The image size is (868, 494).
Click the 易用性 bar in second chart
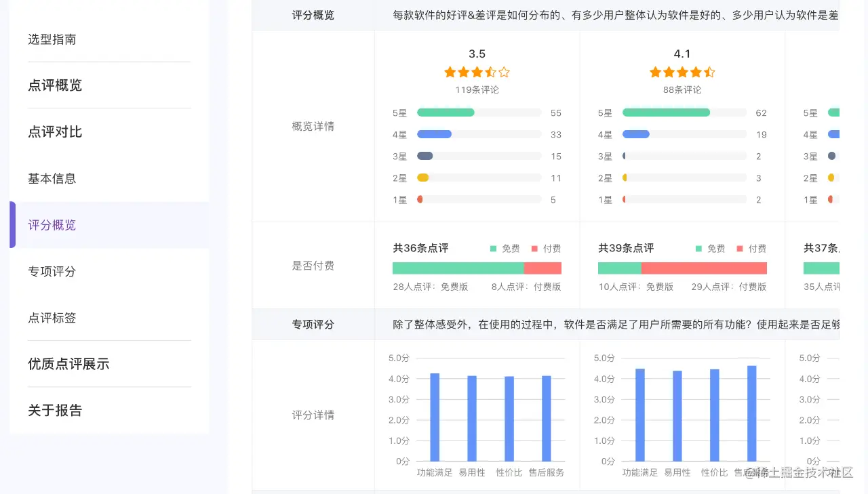coord(677,416)
